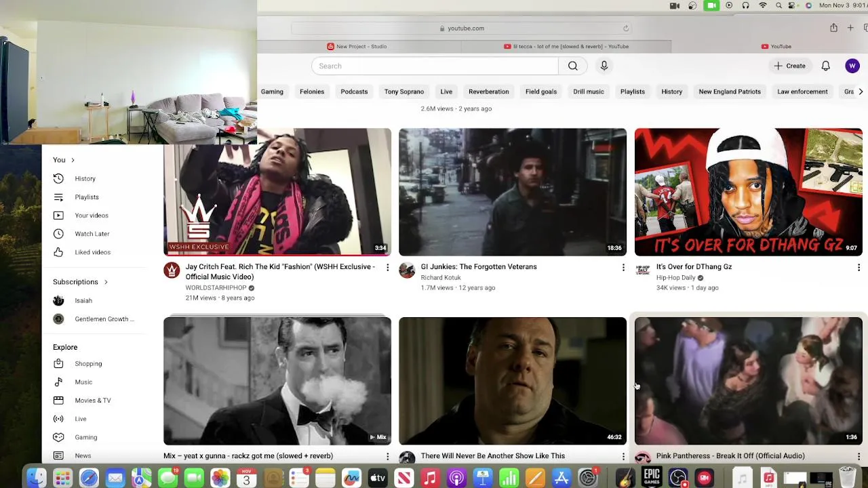Open the Trash in the Dock
This screenshot has height=488, width=868.
pos(847,477)
